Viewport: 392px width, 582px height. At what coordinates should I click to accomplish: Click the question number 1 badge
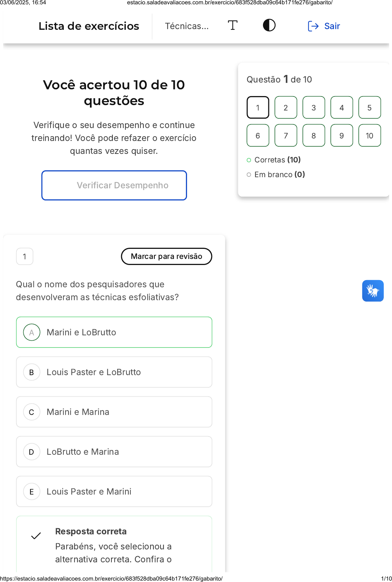coord(25,256)
